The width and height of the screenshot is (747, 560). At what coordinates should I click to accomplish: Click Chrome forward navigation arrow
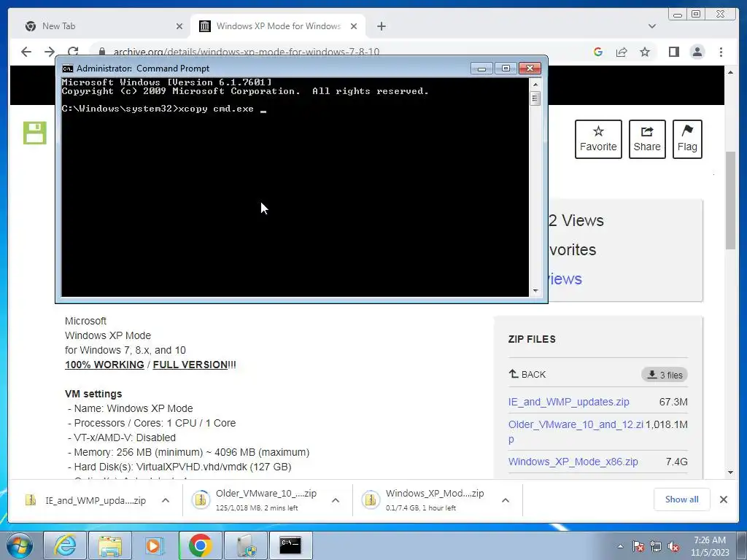coord(50,52)
